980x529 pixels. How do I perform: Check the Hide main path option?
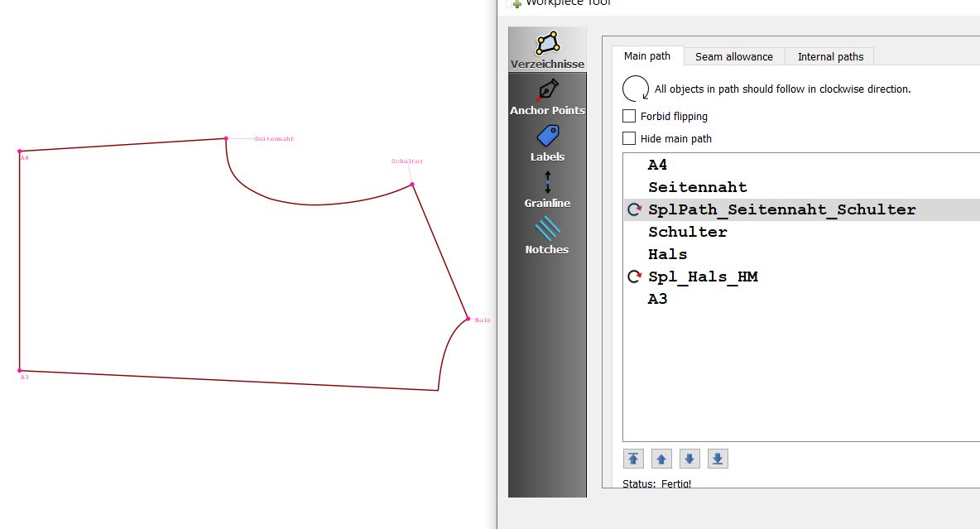[630, 139]
